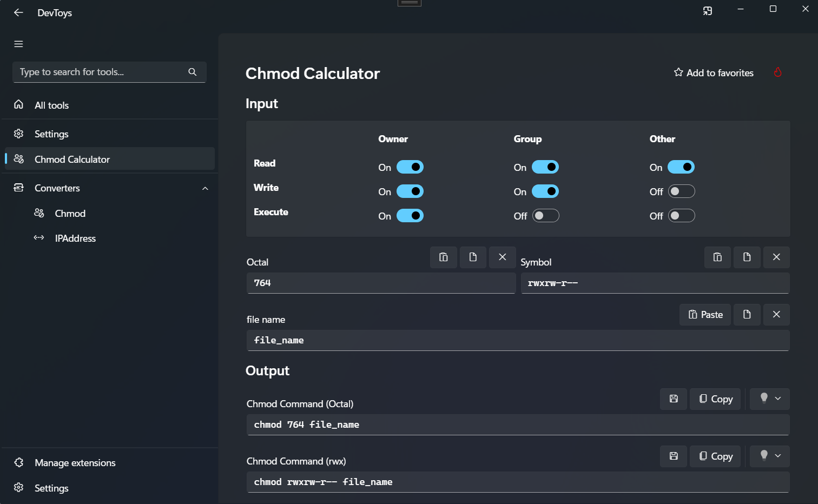Clear the Symbol field
The width and height of the screenshot is (818, 504).
[x=776, y=257]
